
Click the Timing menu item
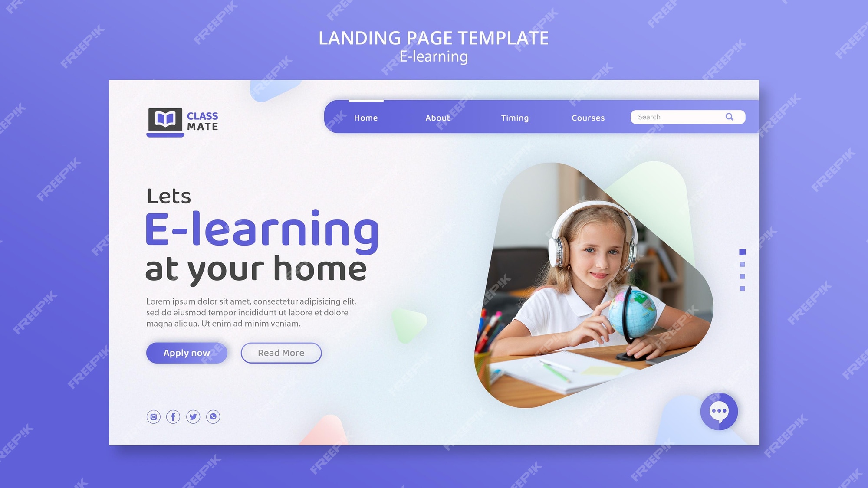pos(513,118)
